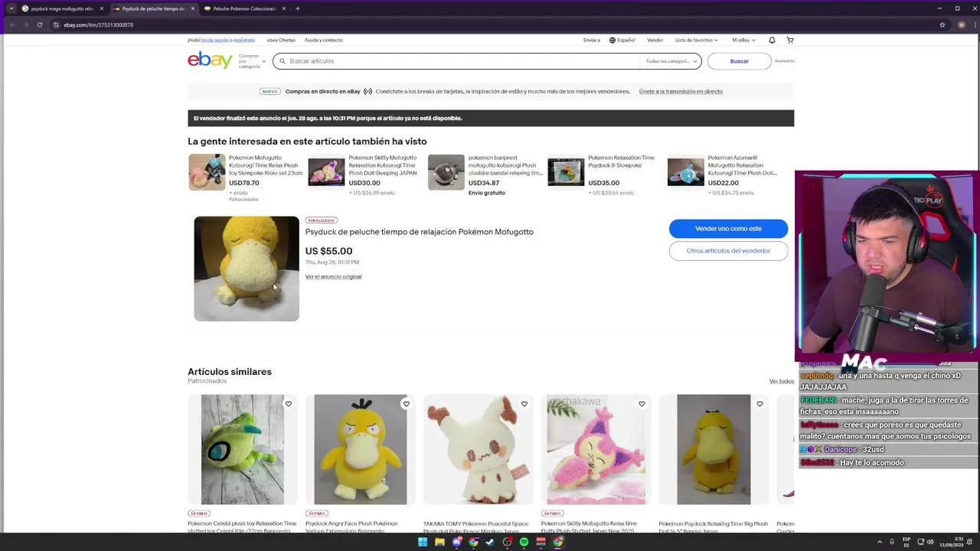
Task: Bookmark this page with the star icon
Action: (942, 24)
